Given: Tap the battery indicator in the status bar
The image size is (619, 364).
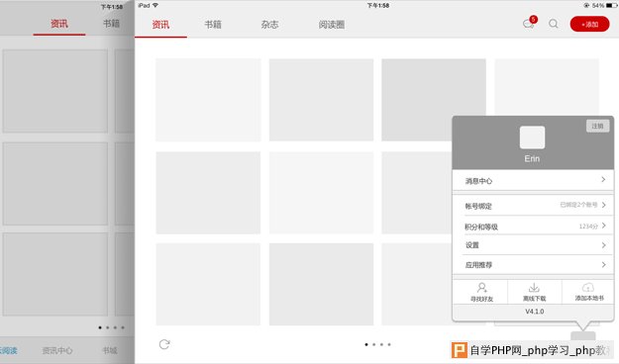Looking at the screenshot, I should point(611,6).
